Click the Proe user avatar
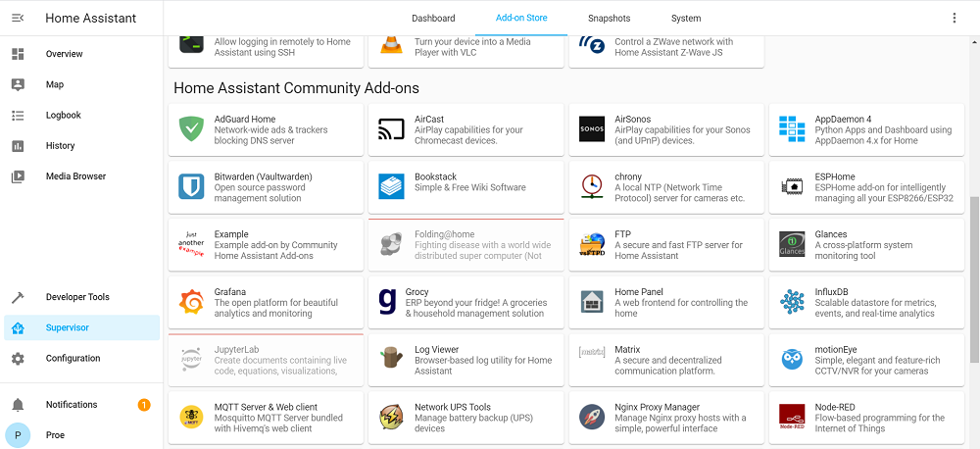 (x=18, y=435)
